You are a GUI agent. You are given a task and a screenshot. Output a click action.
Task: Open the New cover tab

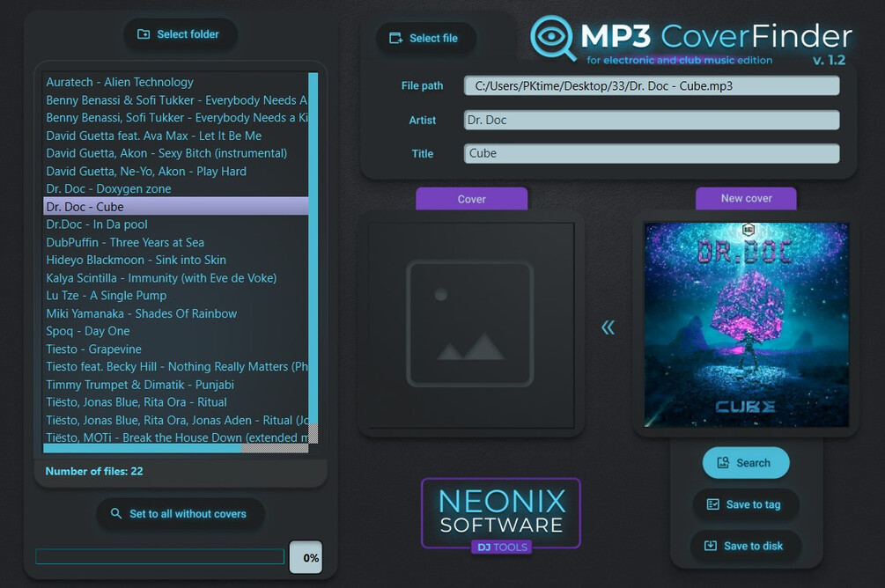(746, 199)
